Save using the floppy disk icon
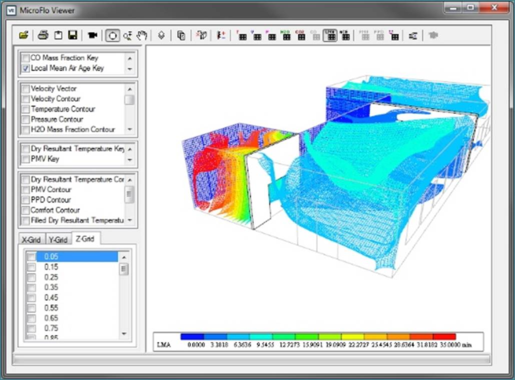 tap(73, 35)
